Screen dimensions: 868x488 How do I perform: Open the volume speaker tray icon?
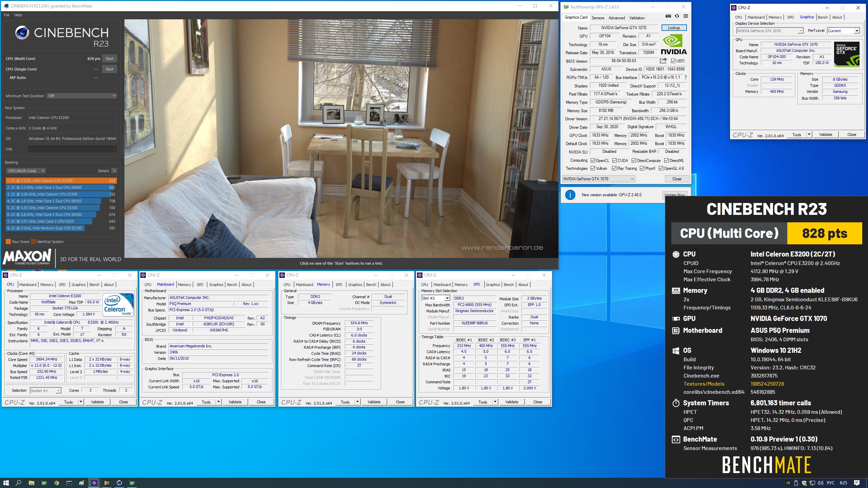[821, 483]
